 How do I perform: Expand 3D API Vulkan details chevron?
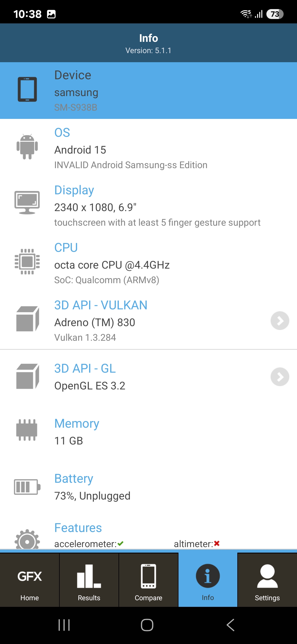[280, 321]
